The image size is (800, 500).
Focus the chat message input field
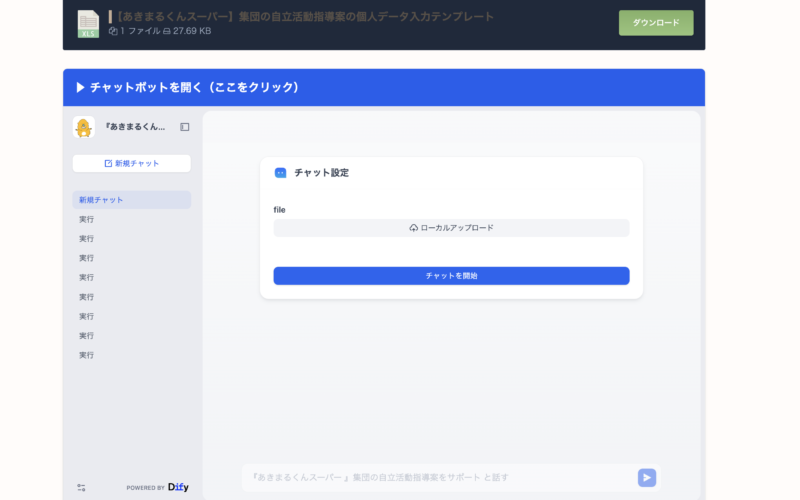435,478
